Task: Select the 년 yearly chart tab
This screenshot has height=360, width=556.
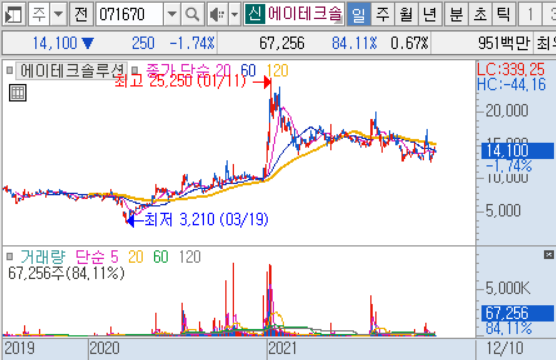Action: pyautogui.click(x=430, y=14)
